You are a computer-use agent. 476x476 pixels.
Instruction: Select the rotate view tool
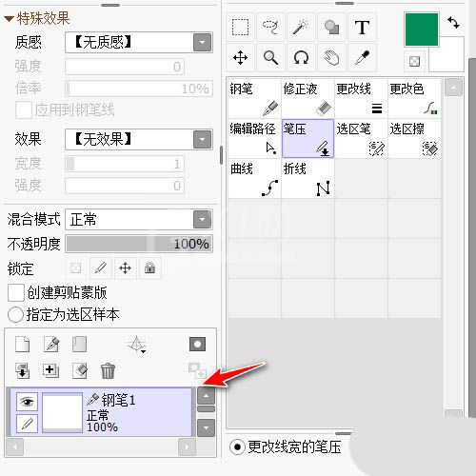[301, 58]
